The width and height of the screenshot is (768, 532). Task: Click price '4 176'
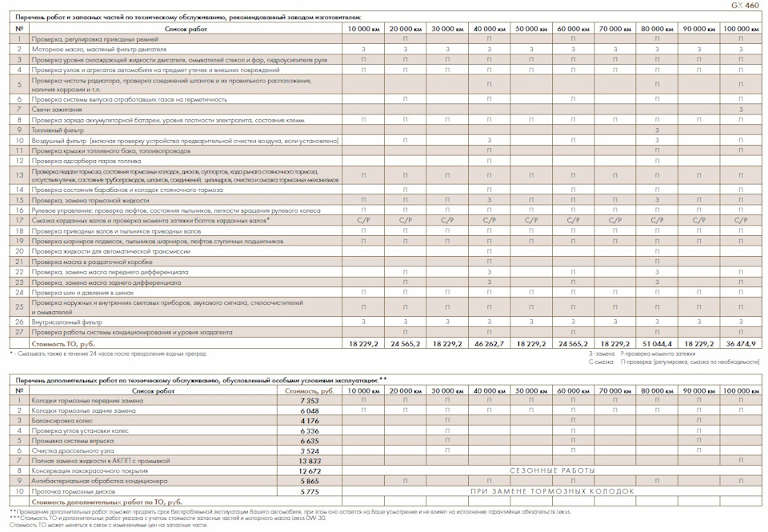coord(310,421)
